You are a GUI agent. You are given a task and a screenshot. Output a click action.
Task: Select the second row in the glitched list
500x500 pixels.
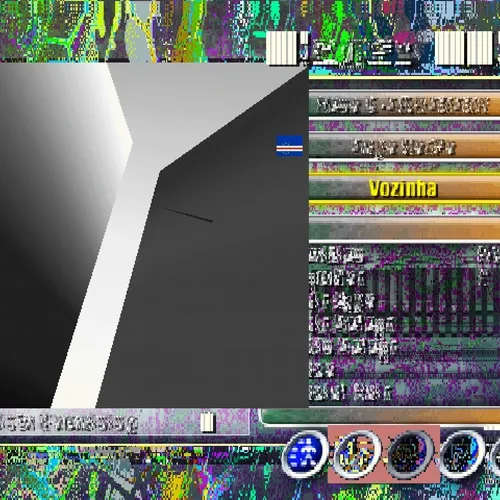[x=404, y=278]
